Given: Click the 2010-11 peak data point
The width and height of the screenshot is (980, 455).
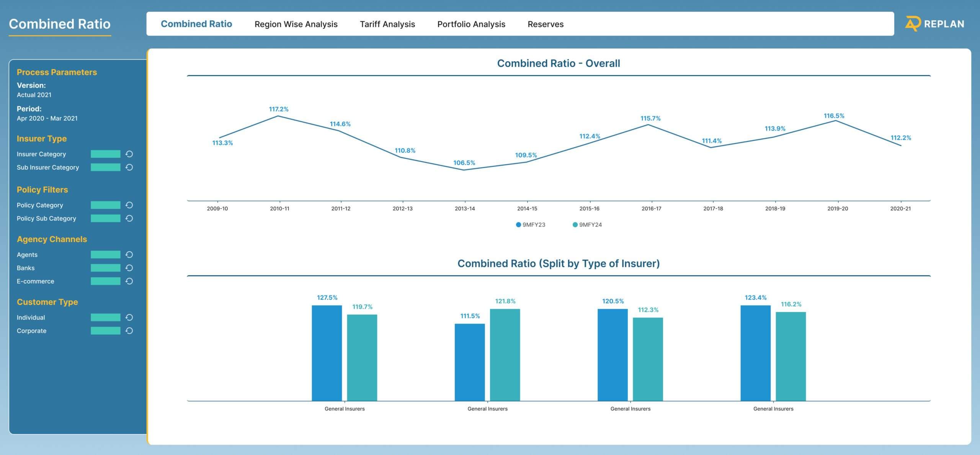Looking at the screenshot, I should click(x=278, y=116).
